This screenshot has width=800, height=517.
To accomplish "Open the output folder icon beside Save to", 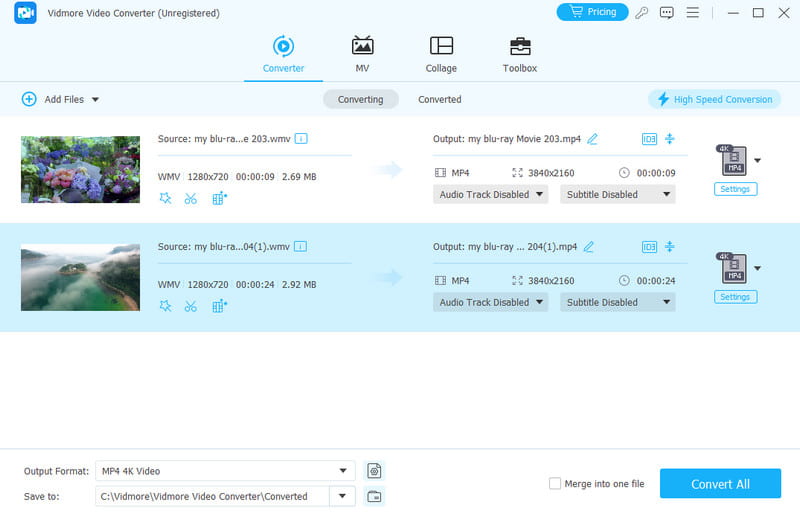I will [374, 496].
